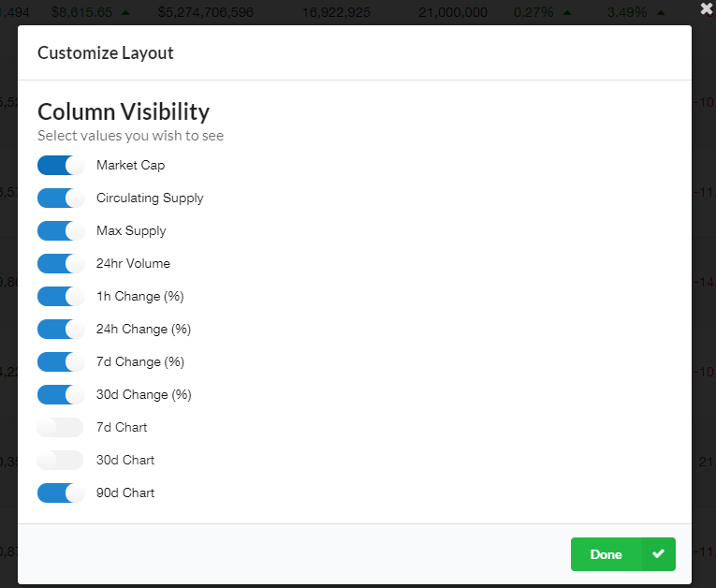The width and height of the screenshot is (716, 588).
Task: Turn off the 90d Chart column
Action: [61, 493]
